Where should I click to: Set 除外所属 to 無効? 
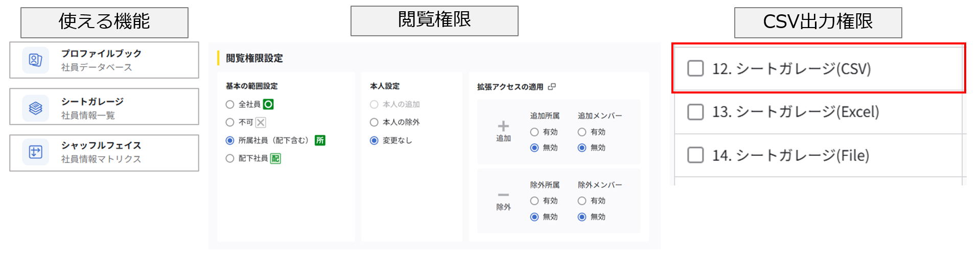point(534,217)
